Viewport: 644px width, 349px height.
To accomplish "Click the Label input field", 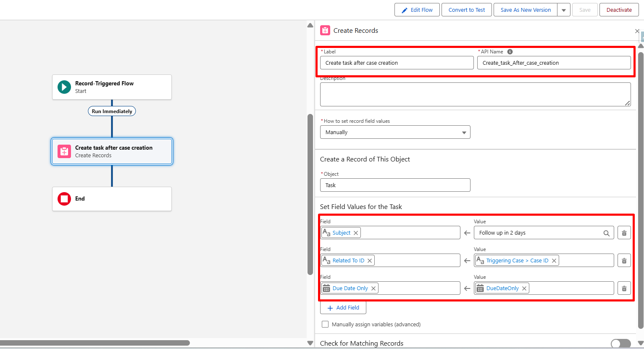I will point(397,63).
